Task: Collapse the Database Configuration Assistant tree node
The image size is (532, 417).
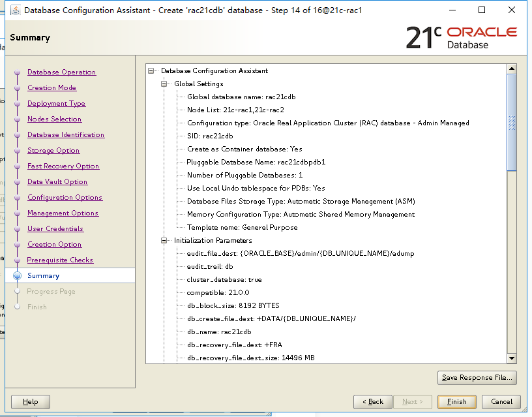Action: coord(151,70)
